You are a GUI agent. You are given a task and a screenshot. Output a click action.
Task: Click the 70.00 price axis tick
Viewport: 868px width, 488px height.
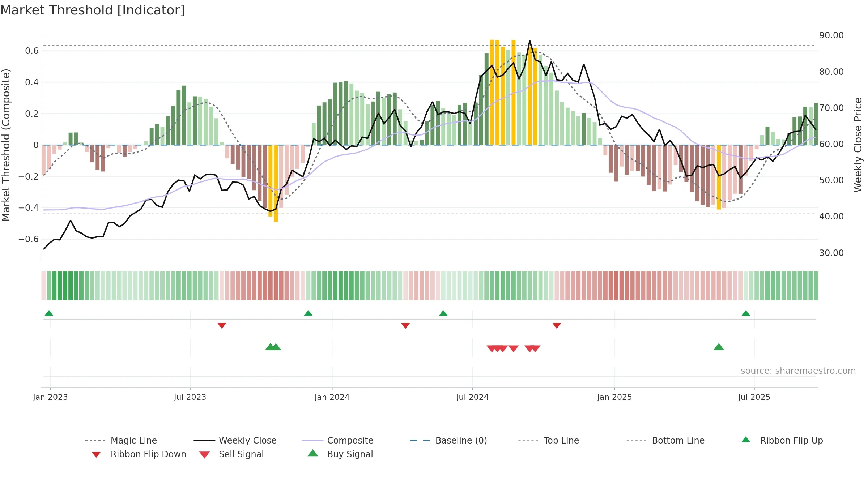pyautogui.click(x=831, y=108)
